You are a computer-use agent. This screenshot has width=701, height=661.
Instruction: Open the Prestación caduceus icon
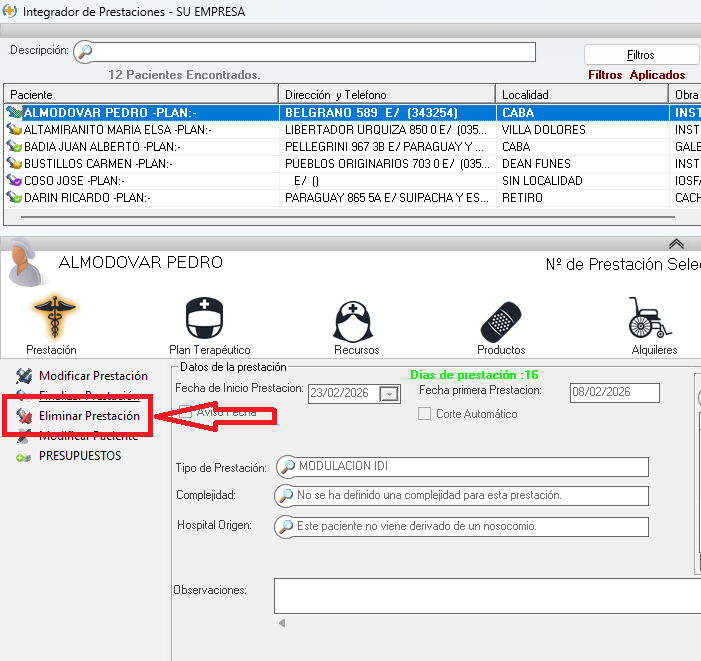[51, 319]
